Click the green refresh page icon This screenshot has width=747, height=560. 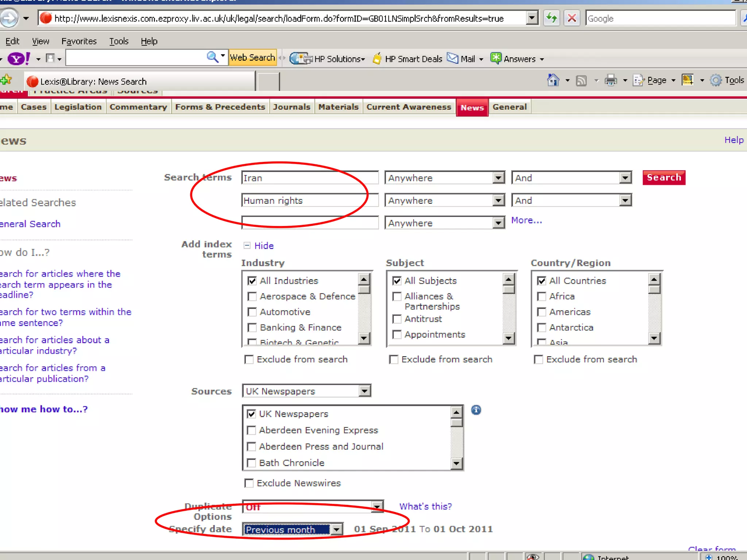551,18
